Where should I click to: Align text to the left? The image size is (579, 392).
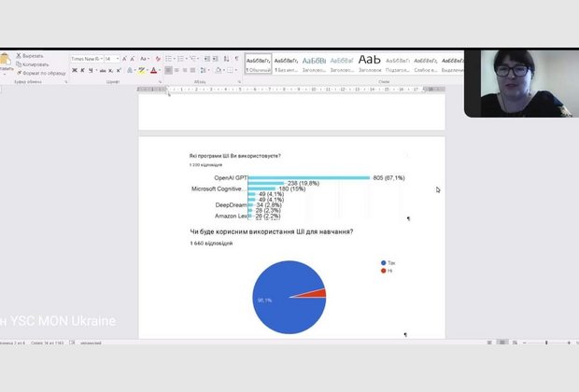tap(169, 70)
